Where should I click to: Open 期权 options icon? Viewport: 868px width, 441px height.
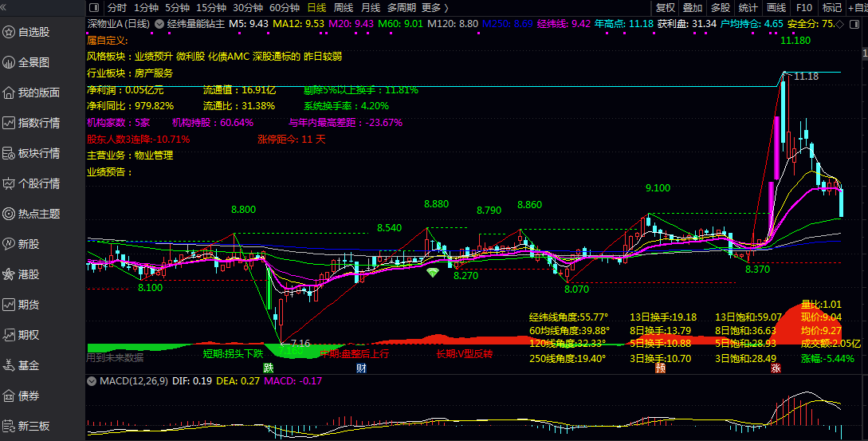[x=9, y=335]
